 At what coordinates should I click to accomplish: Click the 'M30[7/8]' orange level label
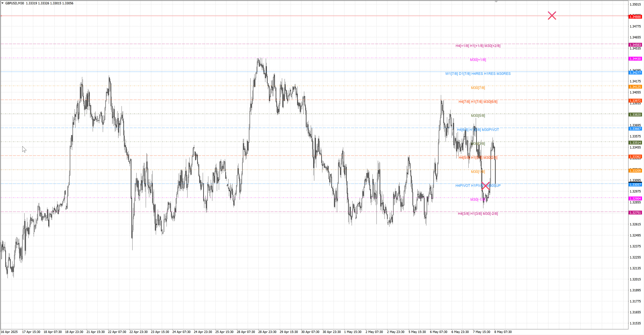[x=478, y=88]
